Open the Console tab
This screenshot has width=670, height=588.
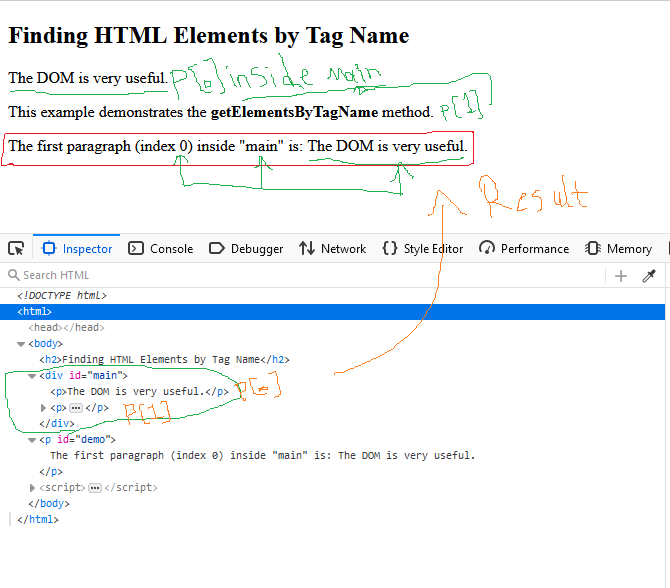tap(161, 248)
